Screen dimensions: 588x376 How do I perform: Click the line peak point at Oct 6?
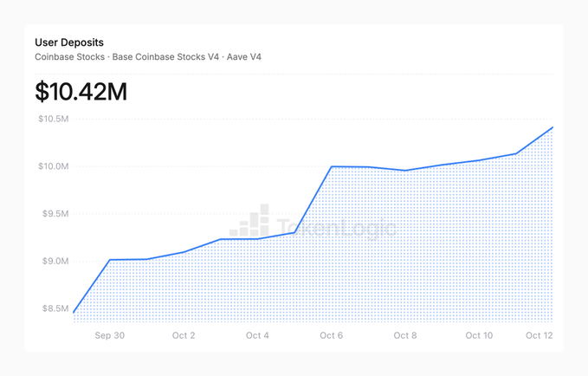click(x=332, y=166)
